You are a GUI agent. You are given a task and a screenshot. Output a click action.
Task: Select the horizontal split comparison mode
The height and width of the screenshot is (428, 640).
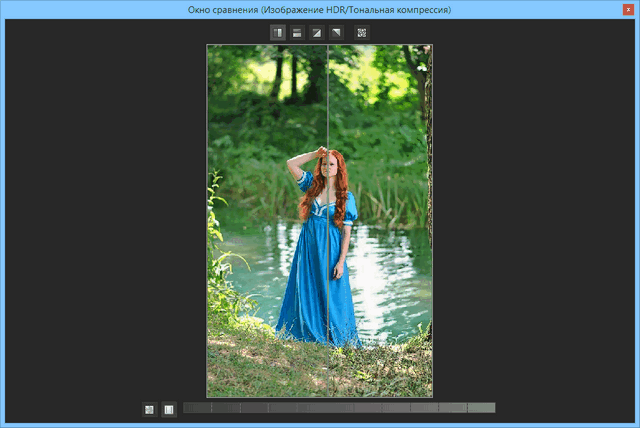[297, 33]
